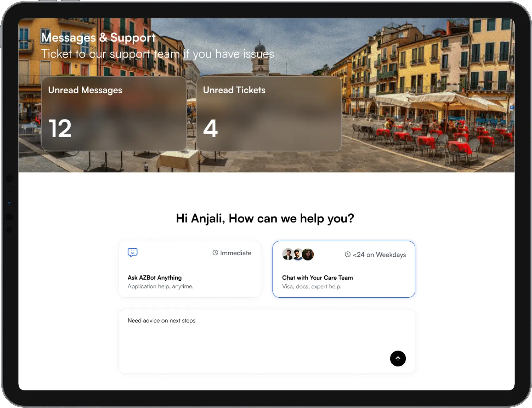Click the '<24 on Weekdays' label

[379, 255]
